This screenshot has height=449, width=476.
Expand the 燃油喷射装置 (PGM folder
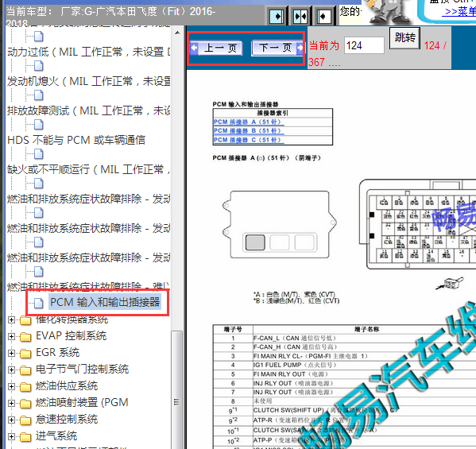click(11, 403)
